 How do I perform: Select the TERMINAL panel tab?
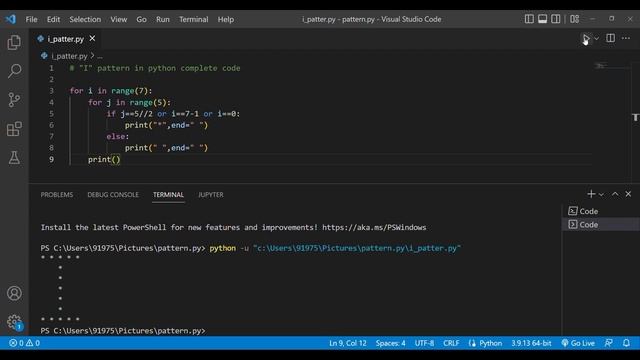168,195
